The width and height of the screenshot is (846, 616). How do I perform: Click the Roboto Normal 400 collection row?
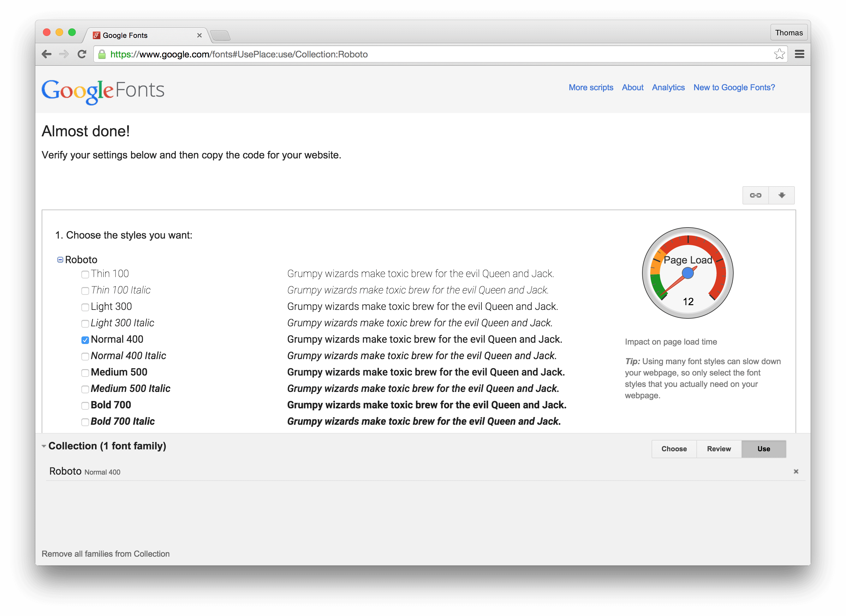pyautogui.click(x=425, y=472)
